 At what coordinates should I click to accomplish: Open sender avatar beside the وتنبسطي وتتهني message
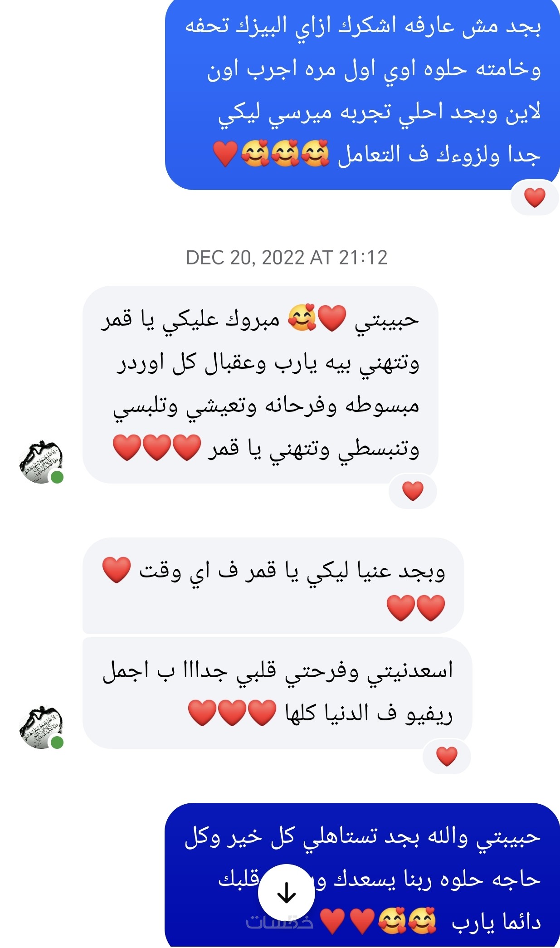click(41, 462)
